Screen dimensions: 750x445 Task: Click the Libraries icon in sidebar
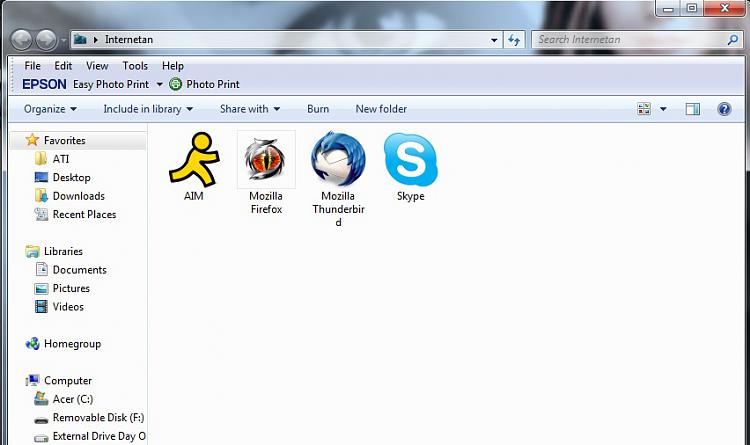33,251
